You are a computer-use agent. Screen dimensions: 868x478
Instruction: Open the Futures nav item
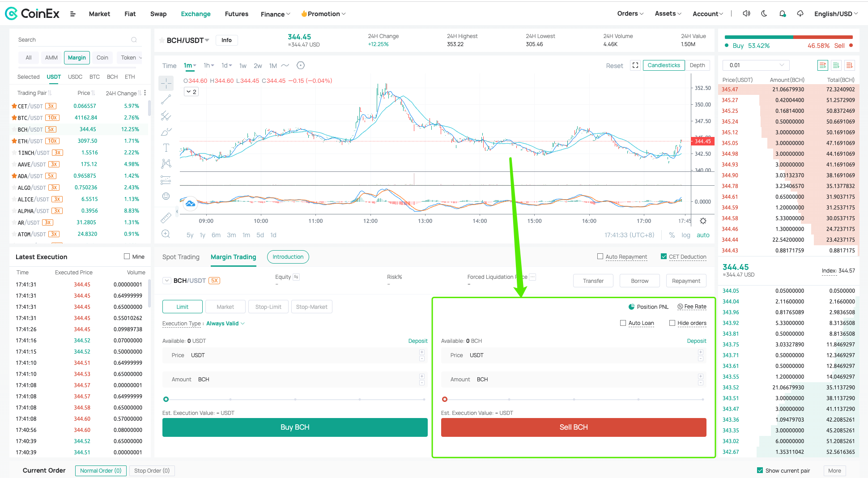click(x=236, y=14)
